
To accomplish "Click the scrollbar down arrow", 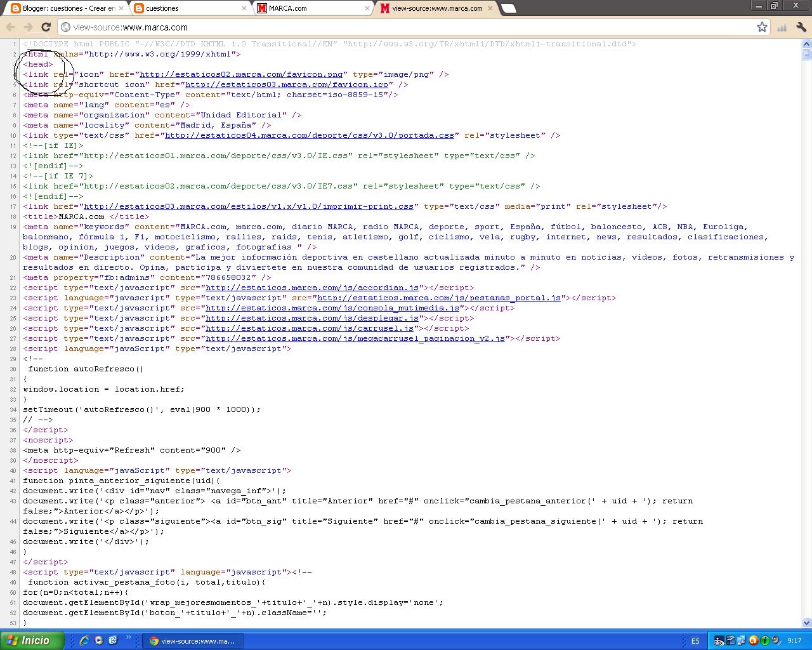I will (806, 623).
